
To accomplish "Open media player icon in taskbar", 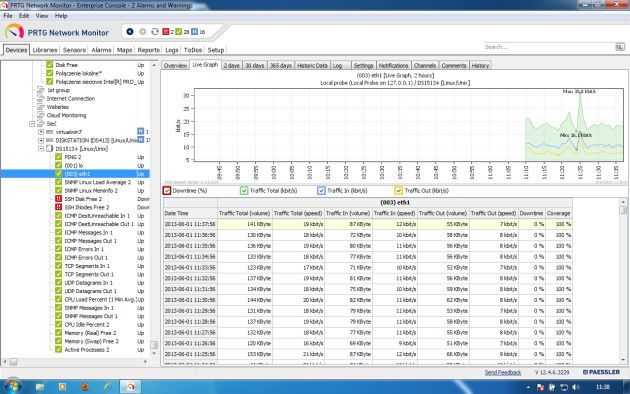I will (62, 387).
